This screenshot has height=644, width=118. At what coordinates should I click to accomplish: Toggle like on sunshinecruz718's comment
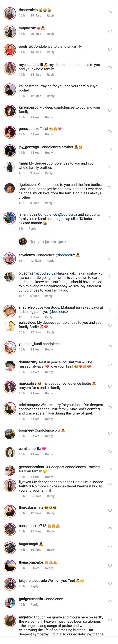tap(110, 529)
